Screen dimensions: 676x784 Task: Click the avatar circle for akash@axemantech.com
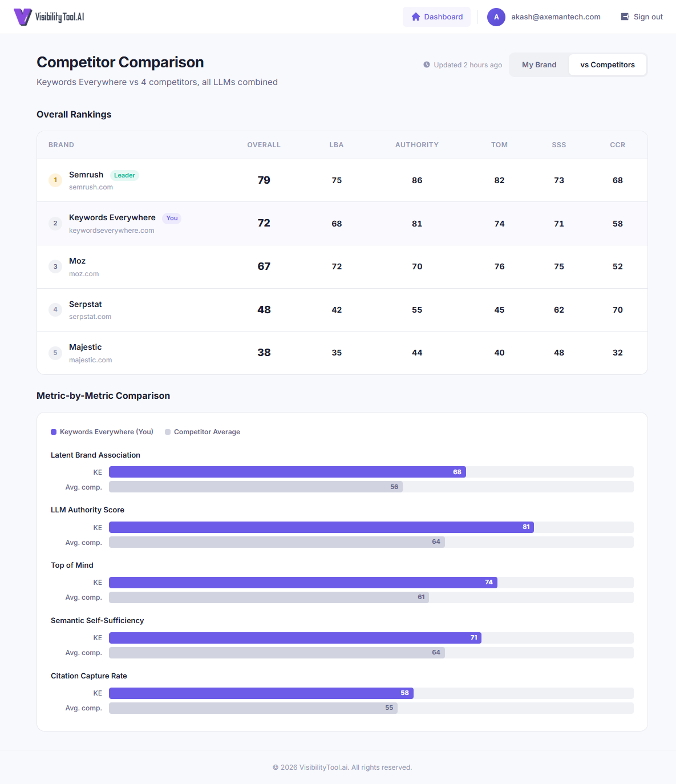click(x=496, y=17)
